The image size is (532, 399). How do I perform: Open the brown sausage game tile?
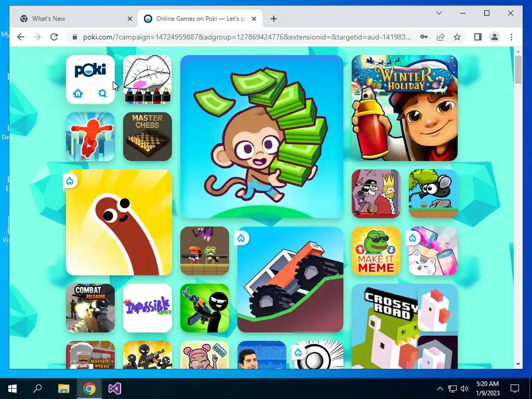119,222
